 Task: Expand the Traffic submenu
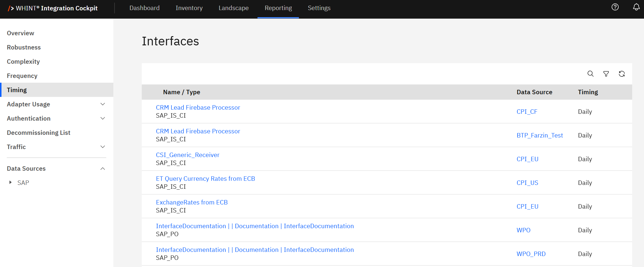click(x=103, y=147)
